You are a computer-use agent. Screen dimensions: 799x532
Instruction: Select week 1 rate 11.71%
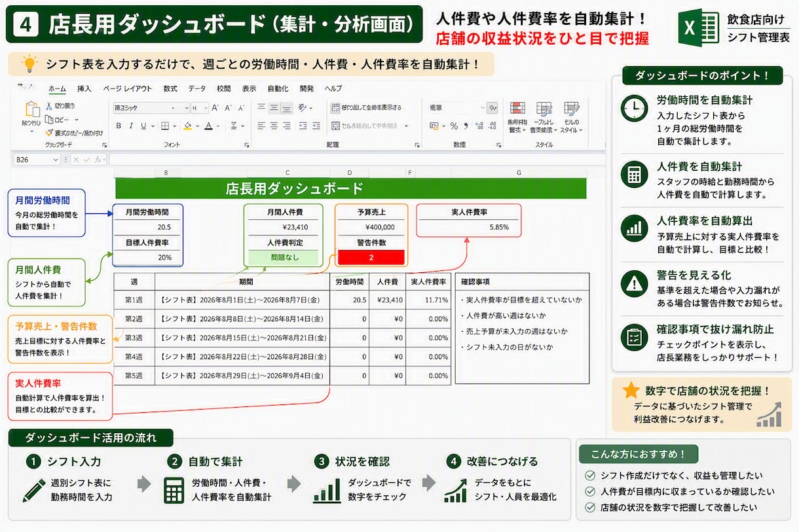click(428, 300)
